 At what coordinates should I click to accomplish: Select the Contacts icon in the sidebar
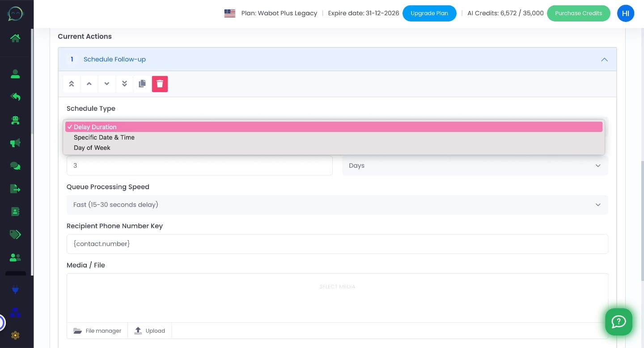point(15,74)
